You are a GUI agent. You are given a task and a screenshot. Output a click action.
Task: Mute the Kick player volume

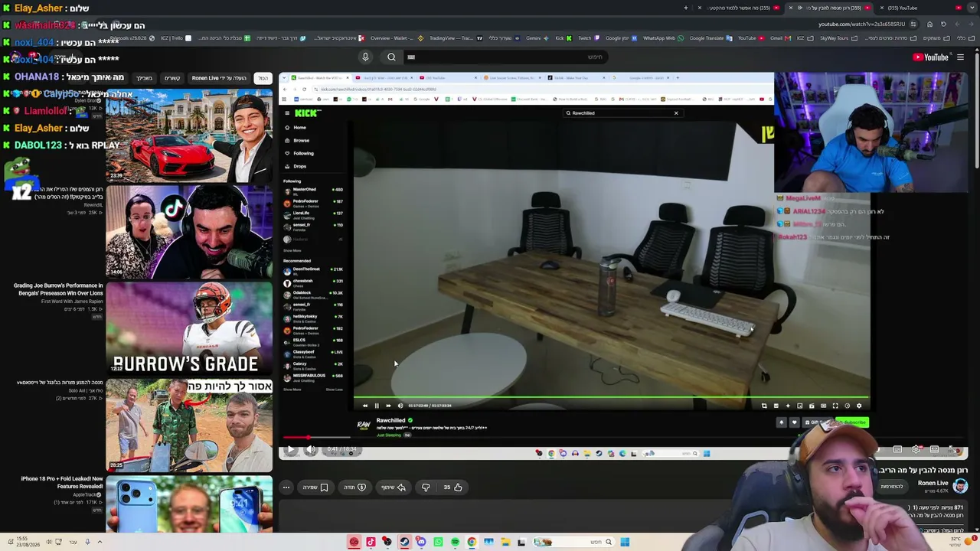400,406
